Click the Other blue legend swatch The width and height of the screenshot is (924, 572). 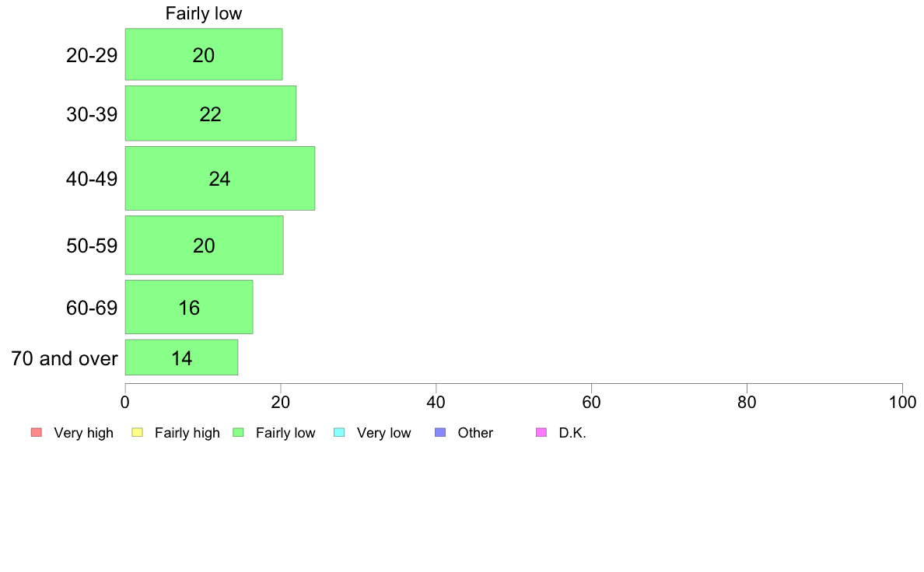pyautogui.click(x=440, y=432)
